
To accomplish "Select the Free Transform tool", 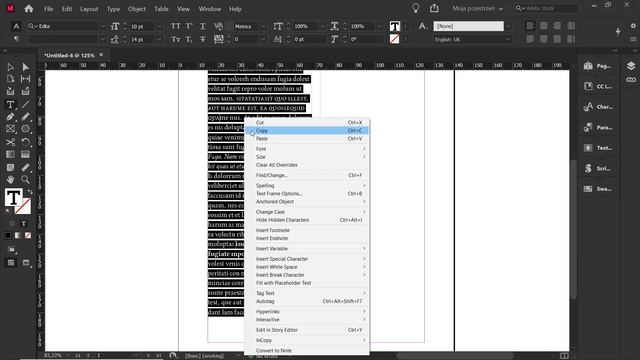I will click(25, 142).
